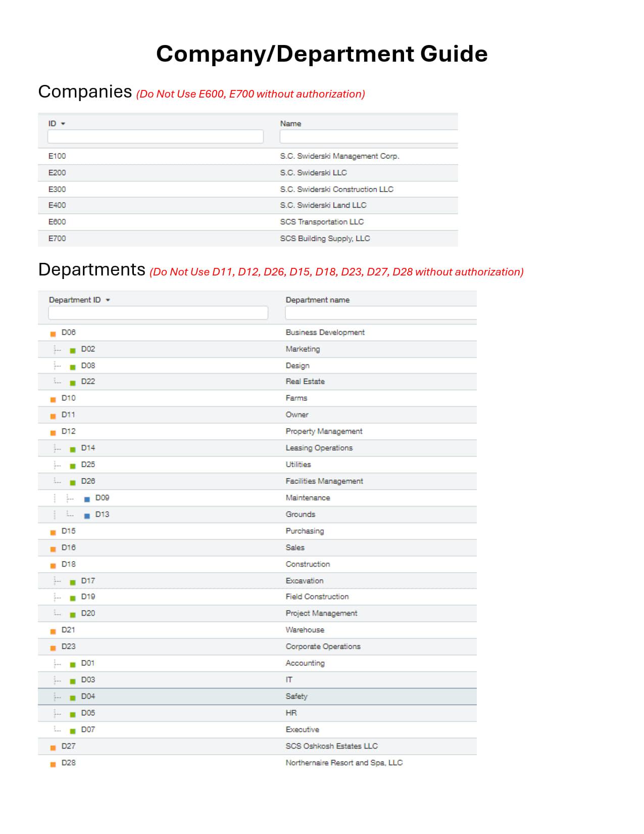
Task: Open the Department ID sort dropdown
Action: point(107,299)
